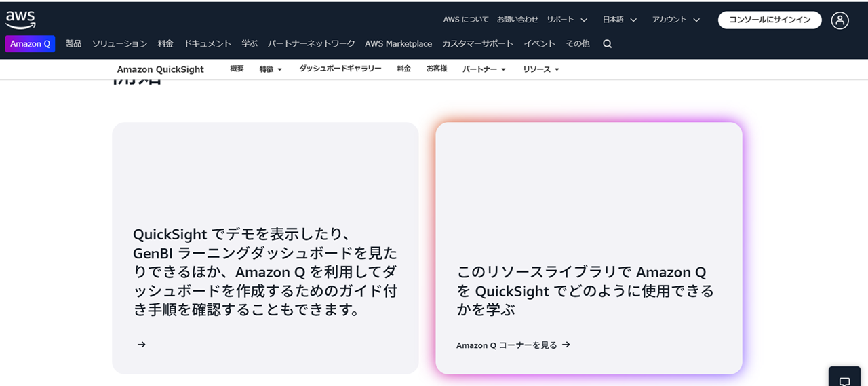Screen dimensions: 868x386
Task: Click the Amazon Q purple badge
Action: [x=30, y=44]
